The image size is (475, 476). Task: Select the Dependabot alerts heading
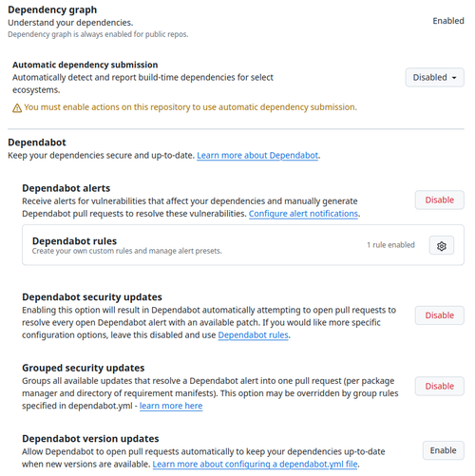click(x=66, y=188)
